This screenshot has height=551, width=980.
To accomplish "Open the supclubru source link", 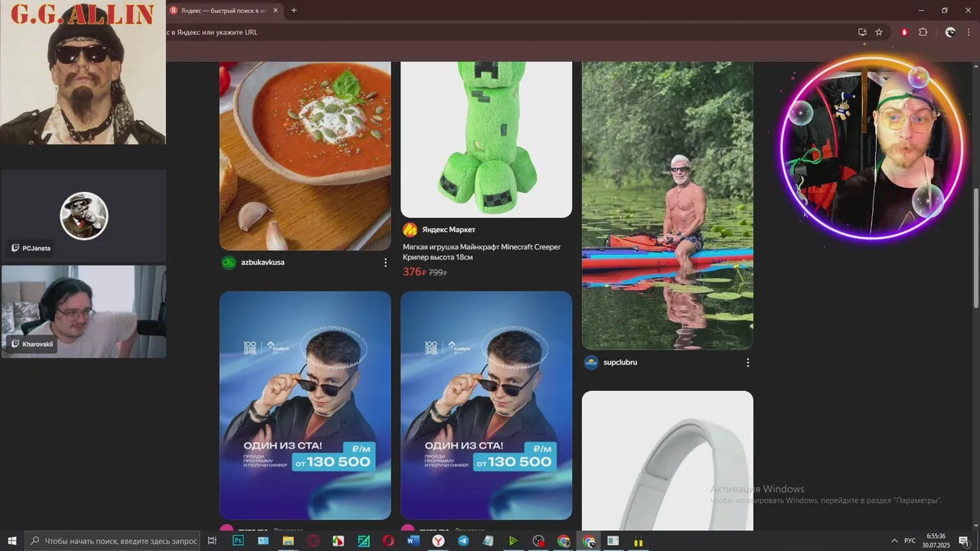I will [x=620, y=363].
